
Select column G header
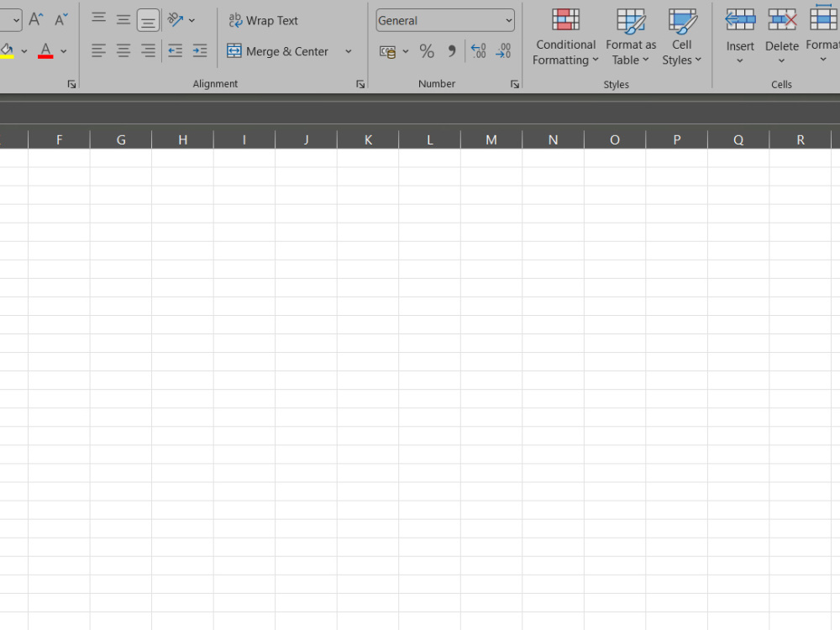[x=121, y=139]
